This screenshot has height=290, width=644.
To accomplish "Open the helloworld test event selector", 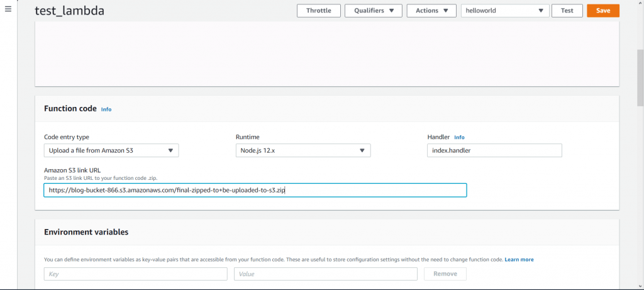I will [504, 11].
